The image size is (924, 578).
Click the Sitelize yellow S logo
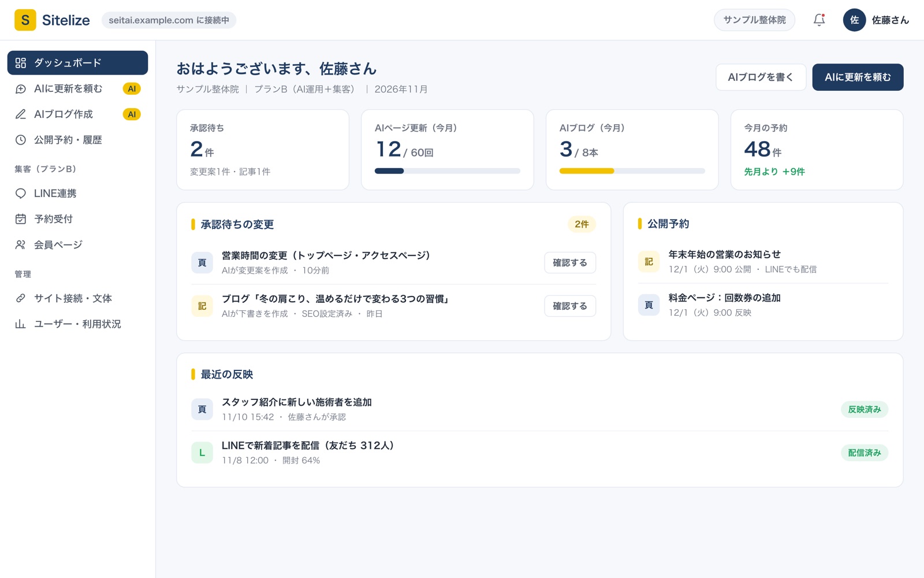pyautogui.click(x=25, y=20)
